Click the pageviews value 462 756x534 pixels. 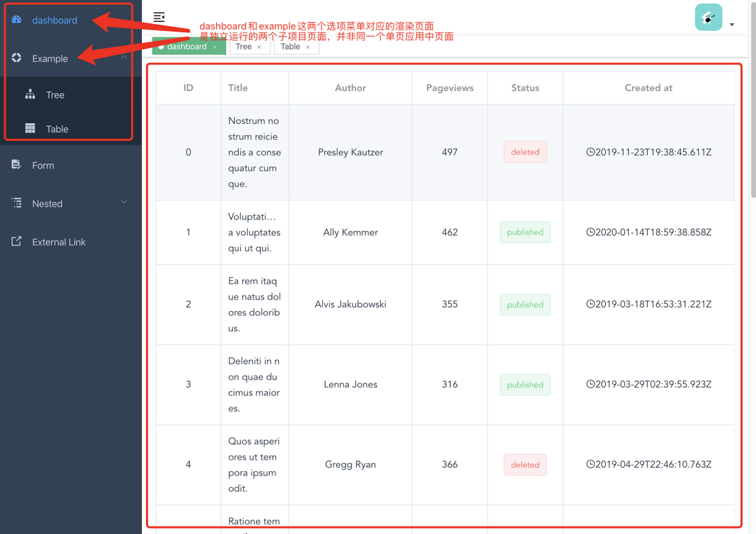[450, 233]
